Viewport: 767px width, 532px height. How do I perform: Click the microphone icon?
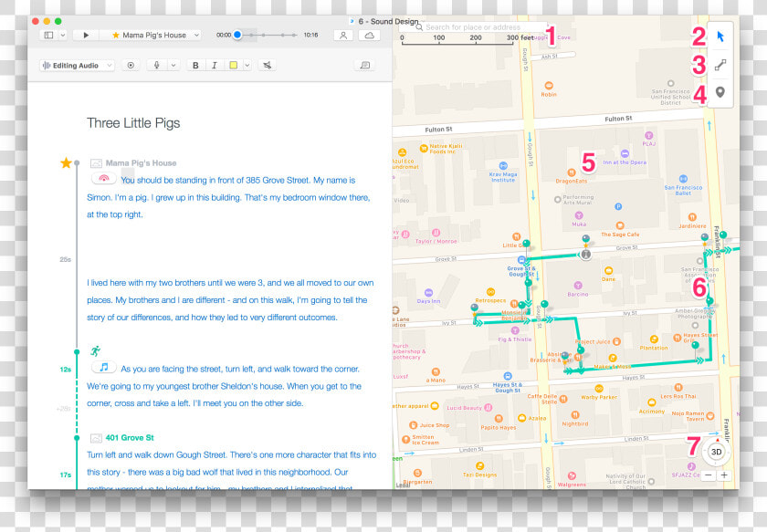pos(156,65)
